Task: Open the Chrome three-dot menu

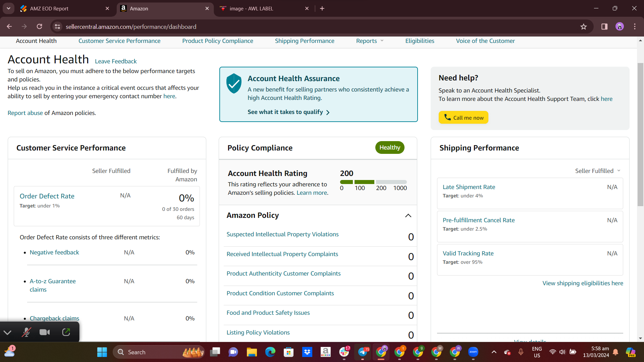Action: click(x=635, y=26)
